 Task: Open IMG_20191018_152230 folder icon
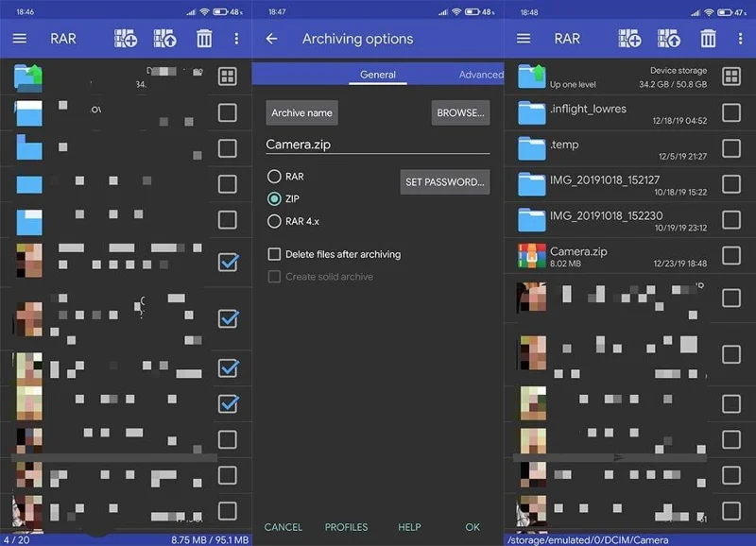532,220
